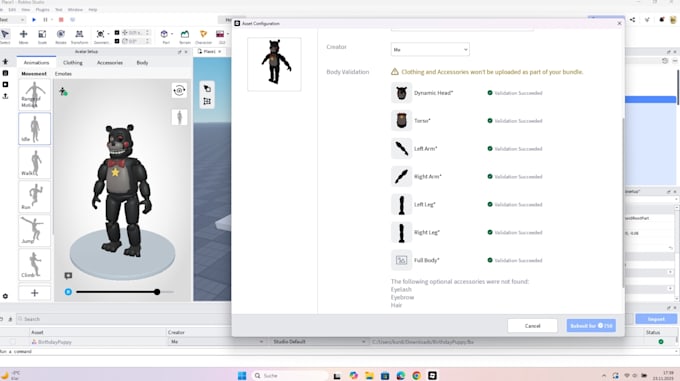
Task: Click the Character tool icon
Action: pos(203,36)
